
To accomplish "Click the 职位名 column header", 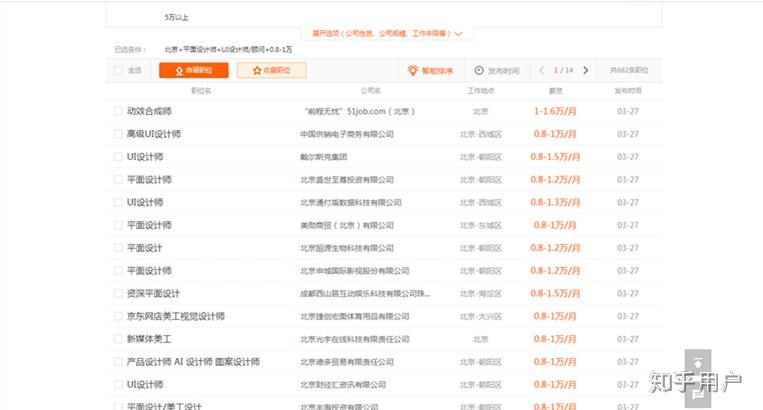I will (x=201, y=91).
